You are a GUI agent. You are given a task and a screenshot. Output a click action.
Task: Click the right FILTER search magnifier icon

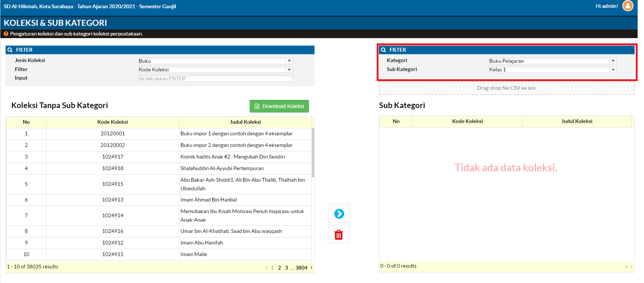pyautogui.click(x=383, y=50)
